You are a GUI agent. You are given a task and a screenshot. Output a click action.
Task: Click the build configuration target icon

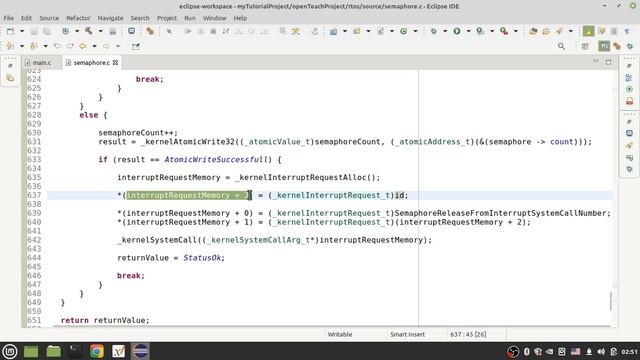click(65, 31)
